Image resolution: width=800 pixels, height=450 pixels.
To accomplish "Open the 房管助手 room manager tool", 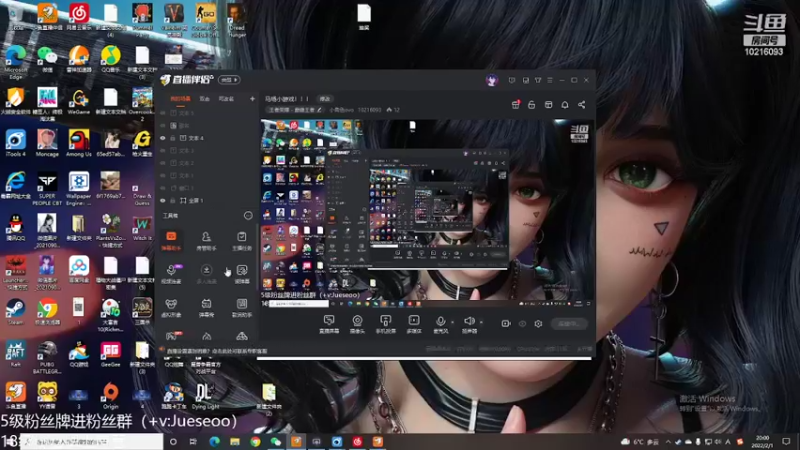I will tap(206, 240).
